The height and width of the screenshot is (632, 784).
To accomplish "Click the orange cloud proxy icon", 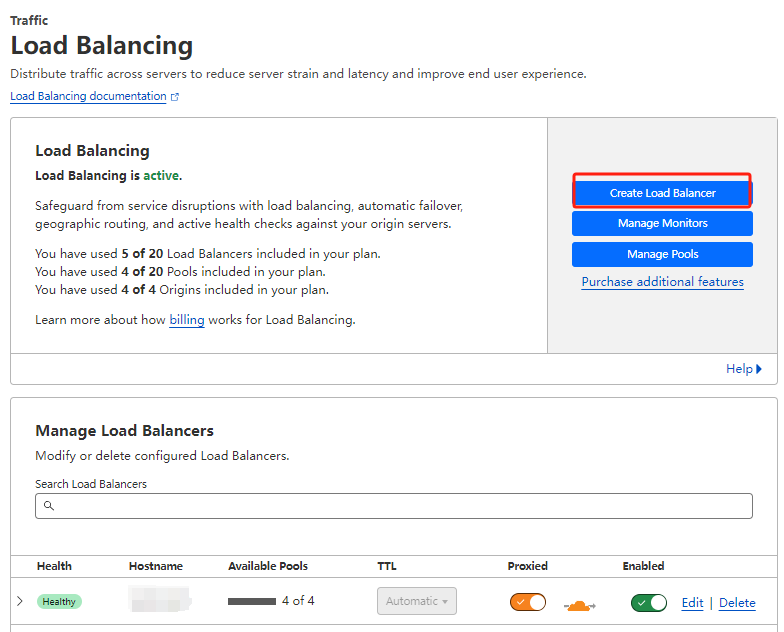I will click(579, 604).
